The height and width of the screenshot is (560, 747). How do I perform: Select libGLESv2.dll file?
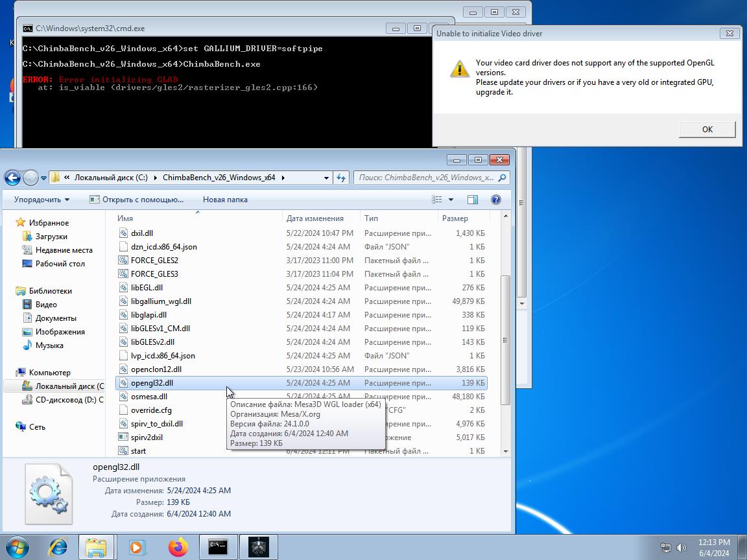coord(301,342)
